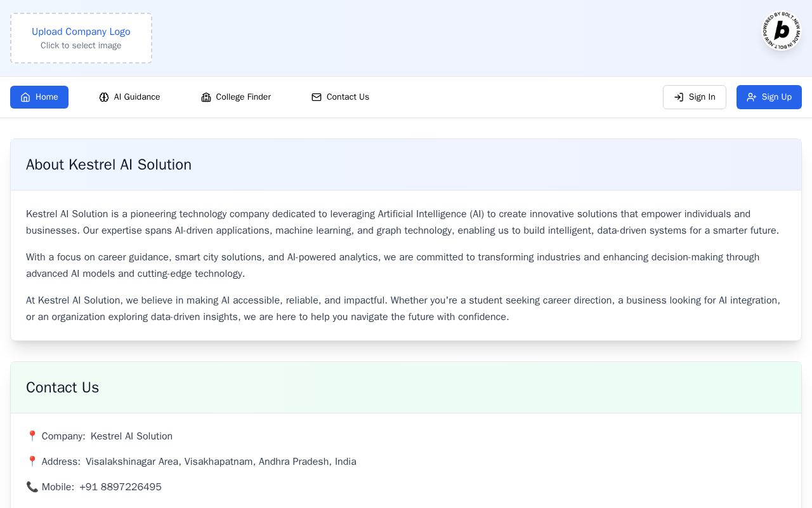Screen dimensions: 812x508
Task: Select the mobile number +91 8897226495
Action: click(x=121, y=487)
